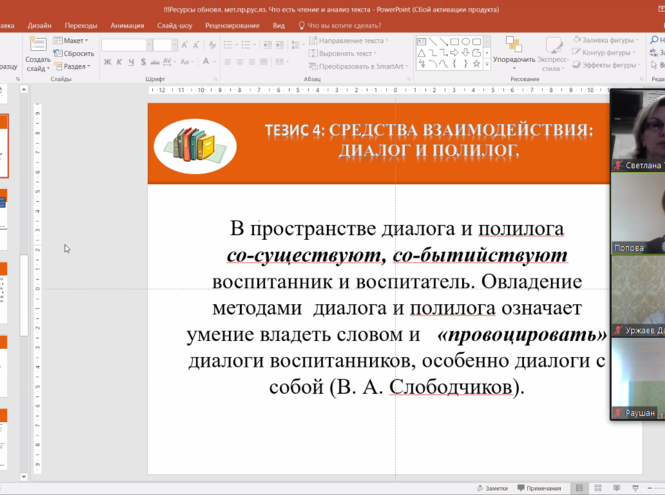Open the Слайд-шоу ribbon tab
The image size is (665, 495).
click(174, 25)
